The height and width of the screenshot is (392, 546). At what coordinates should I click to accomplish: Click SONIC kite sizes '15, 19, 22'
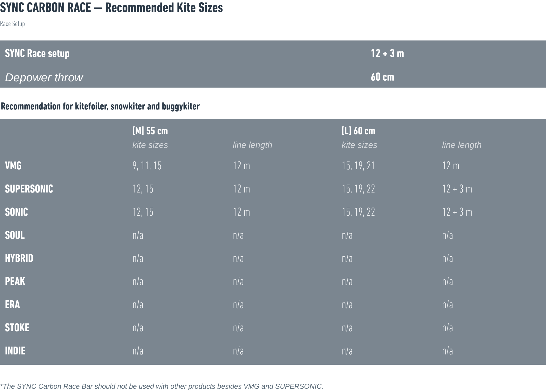pyautogui.click(x=359, y=212)
